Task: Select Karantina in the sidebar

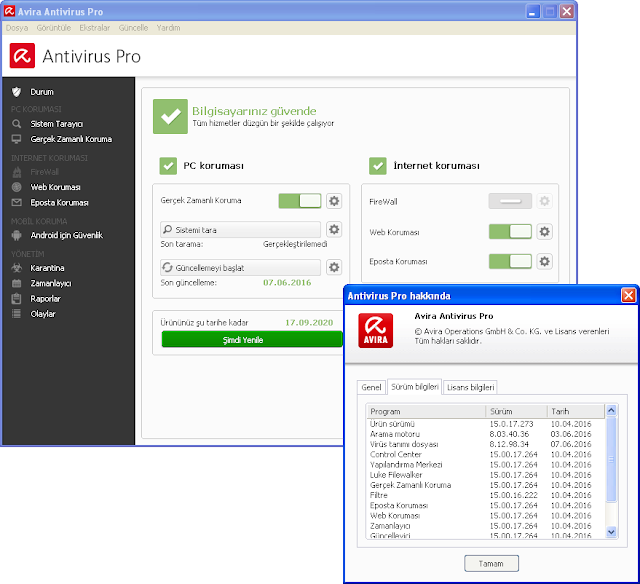Action: point(47,268)
